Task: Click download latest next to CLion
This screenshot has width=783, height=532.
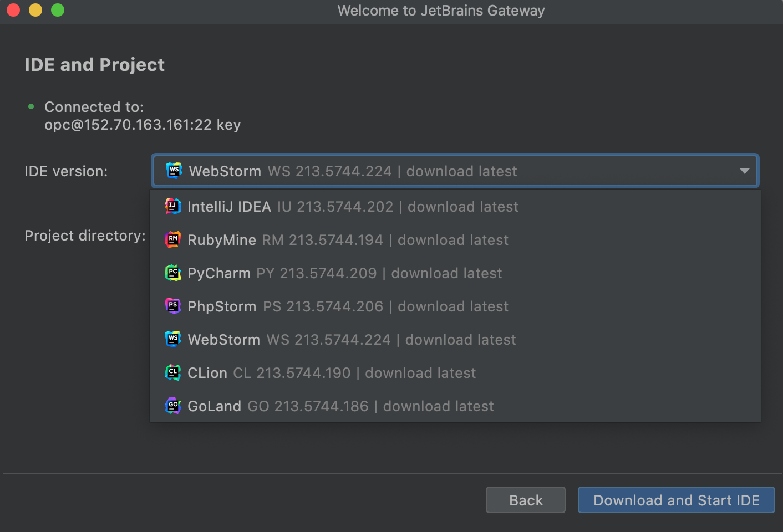Action: (x=420, y=372)
